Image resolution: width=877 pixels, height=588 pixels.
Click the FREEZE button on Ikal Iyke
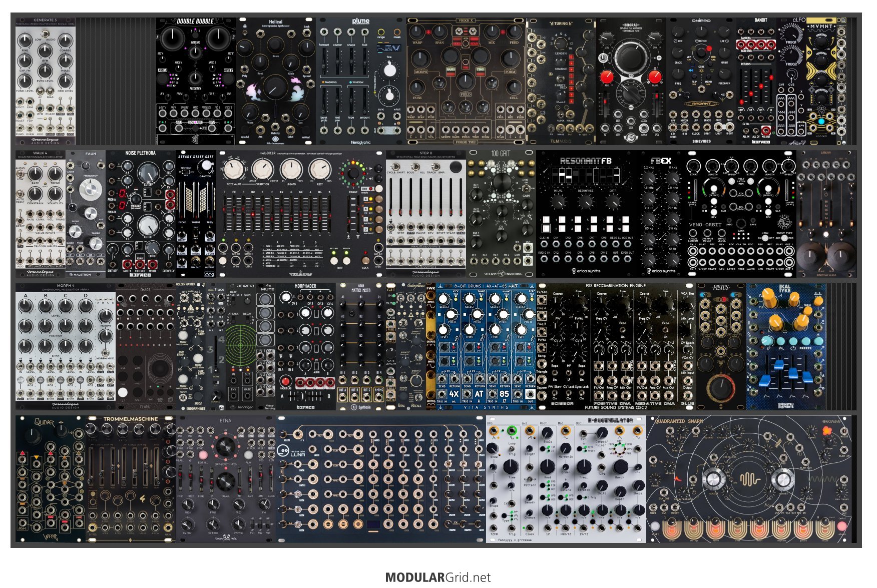tap(805, 341)
